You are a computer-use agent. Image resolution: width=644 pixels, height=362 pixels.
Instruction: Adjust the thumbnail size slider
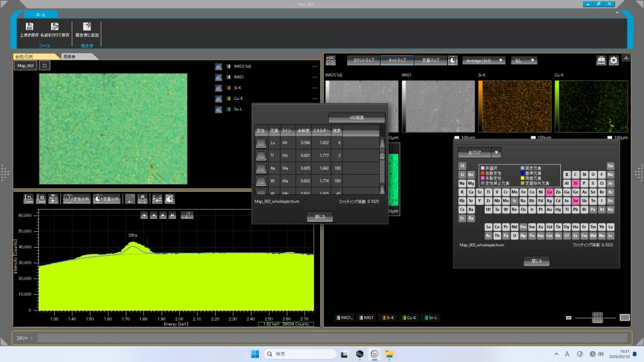[x=597, y=318]
